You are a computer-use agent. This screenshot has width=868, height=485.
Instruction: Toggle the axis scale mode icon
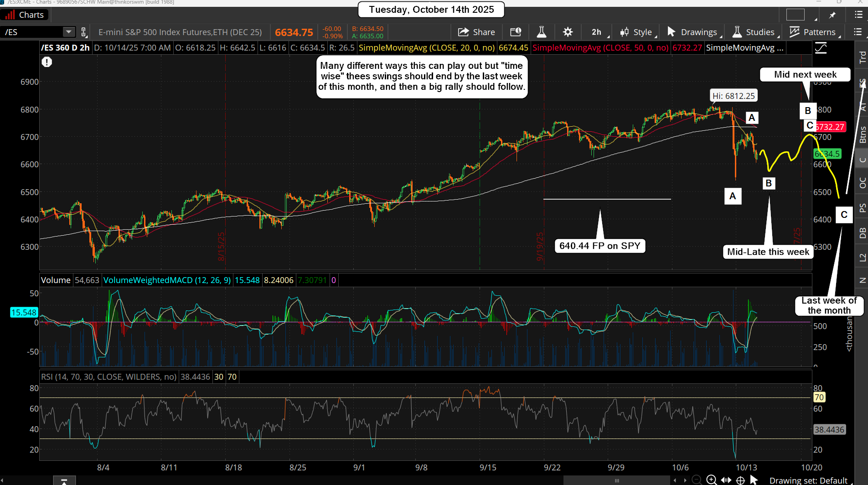(x=821, y=48)
